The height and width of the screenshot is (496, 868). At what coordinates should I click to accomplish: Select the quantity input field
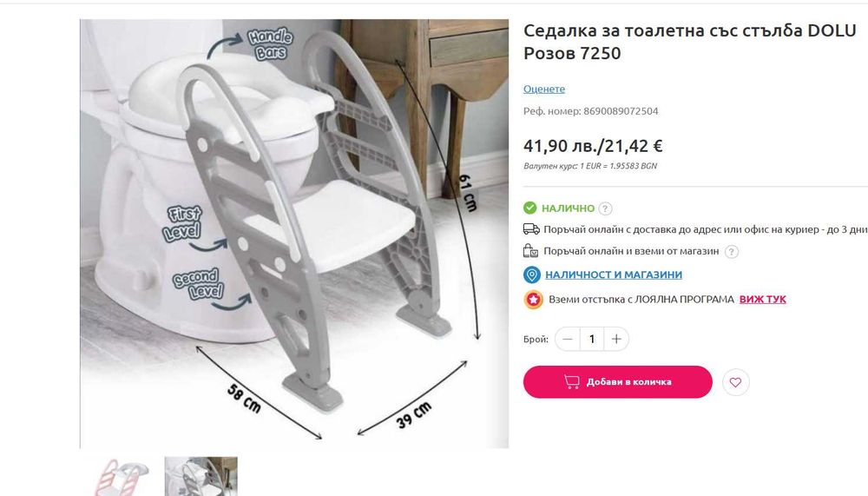point(592,339)
